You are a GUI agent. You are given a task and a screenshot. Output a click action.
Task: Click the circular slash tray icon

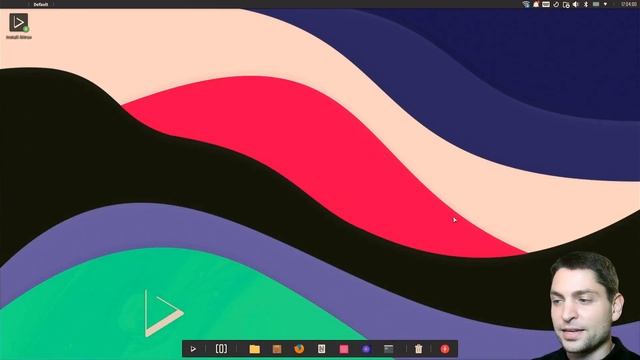[556, 4]
